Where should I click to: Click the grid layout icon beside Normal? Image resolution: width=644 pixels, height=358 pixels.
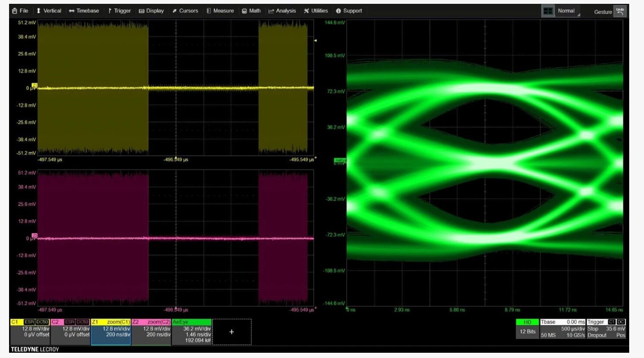tap(548, 11)
